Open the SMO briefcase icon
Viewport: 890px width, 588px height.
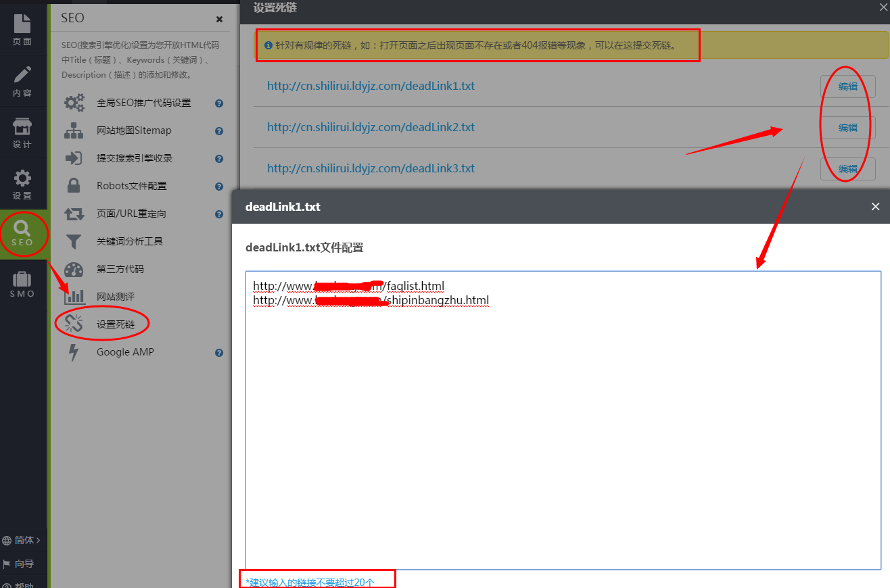click(x=22, y=284)
